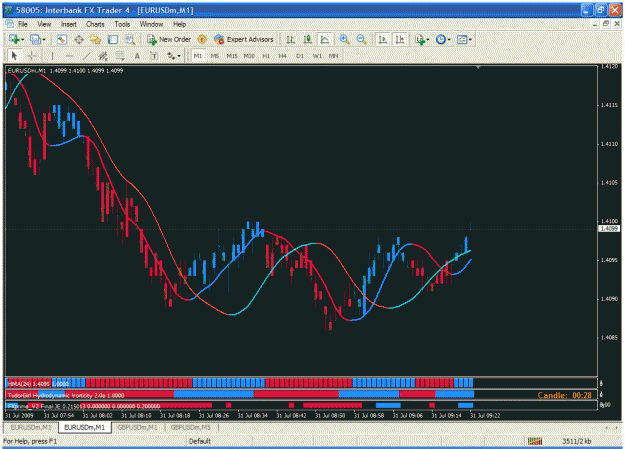Viewport: 625px width, 449px height.
Task: Select the Fibonacci retracement tool
Action: 120,56
